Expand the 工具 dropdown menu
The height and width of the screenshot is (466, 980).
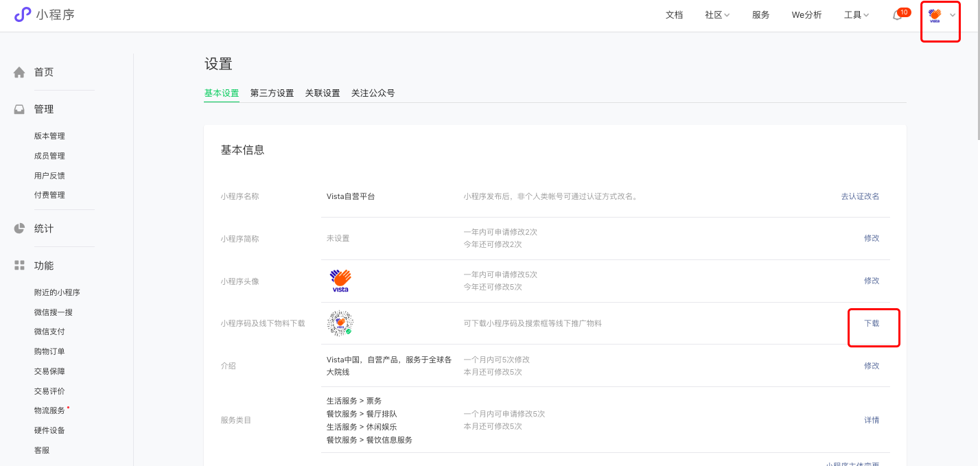[x=856, y=15]
